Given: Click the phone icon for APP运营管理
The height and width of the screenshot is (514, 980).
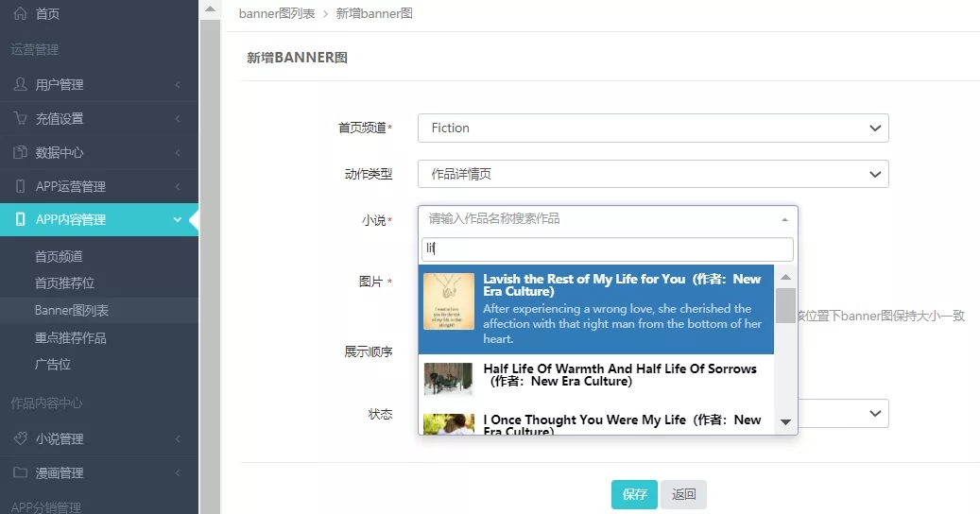Looking at the screenshot, I should (x=20, y=185).
